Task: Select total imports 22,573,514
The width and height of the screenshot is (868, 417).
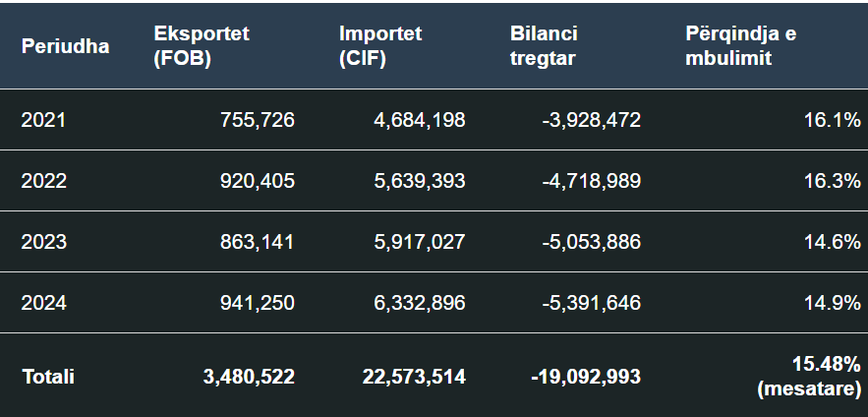Action: (x=414, y=377)
